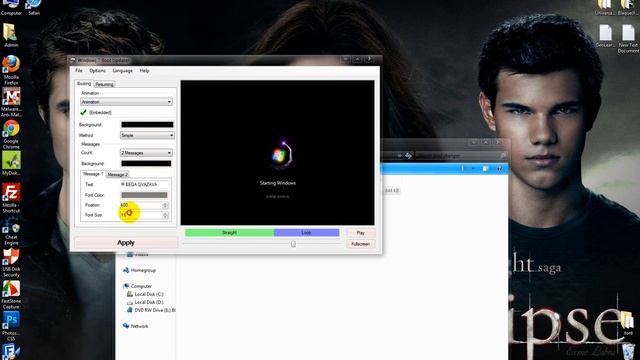Image resolution: width=640 pixels, height=360 pixels.
Task: Click the Explorer search box
Action: [461, 156]
